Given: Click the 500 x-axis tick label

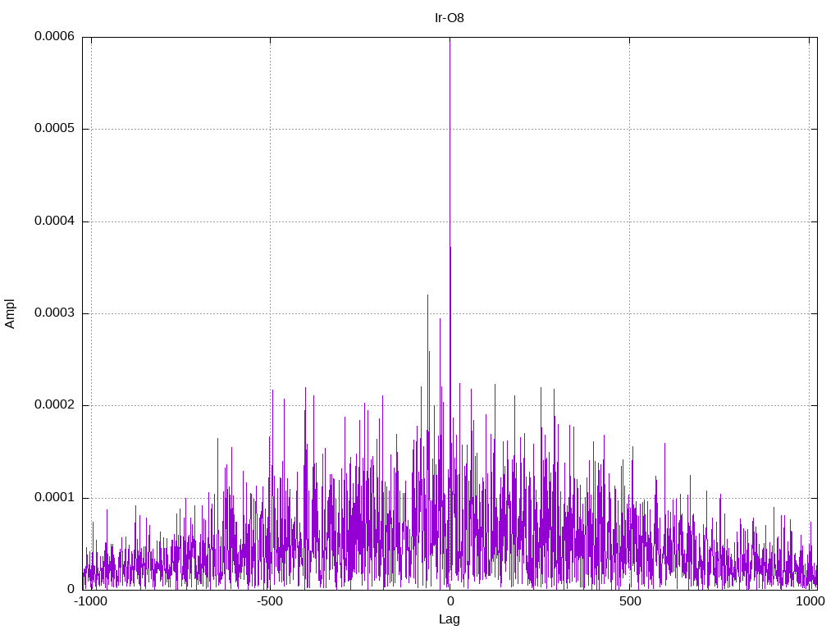Looking at the screenshot, I should click(630, 601).
